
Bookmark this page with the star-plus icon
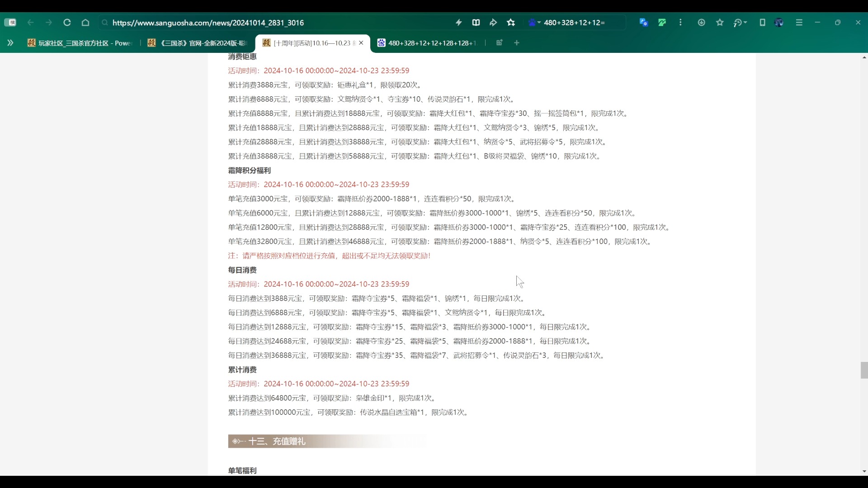coord(511,23)
